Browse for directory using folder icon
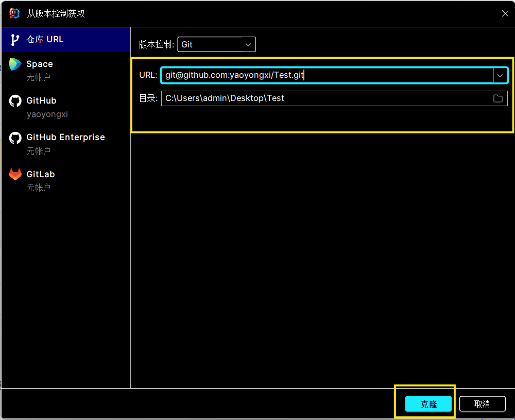 click(x=498, y=98)
